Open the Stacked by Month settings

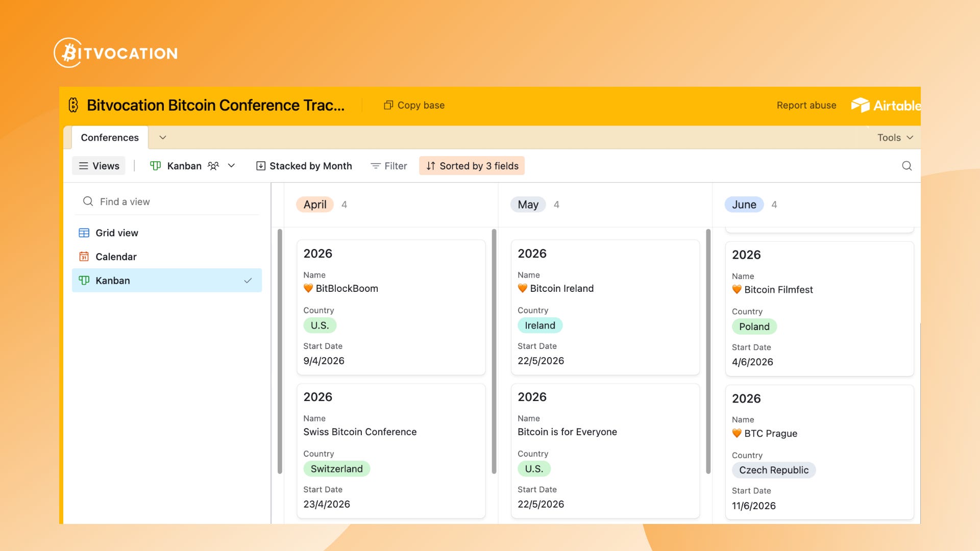[x=304, y=165]
